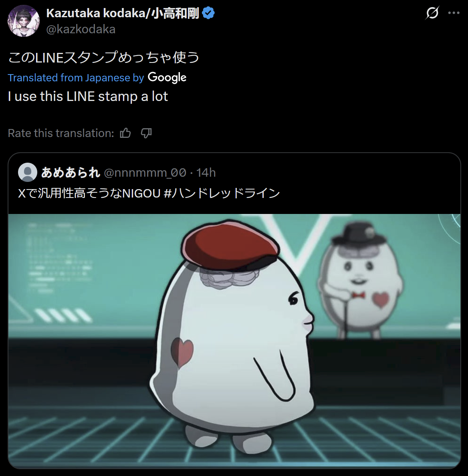Open the three-dot more options menu

454,13
